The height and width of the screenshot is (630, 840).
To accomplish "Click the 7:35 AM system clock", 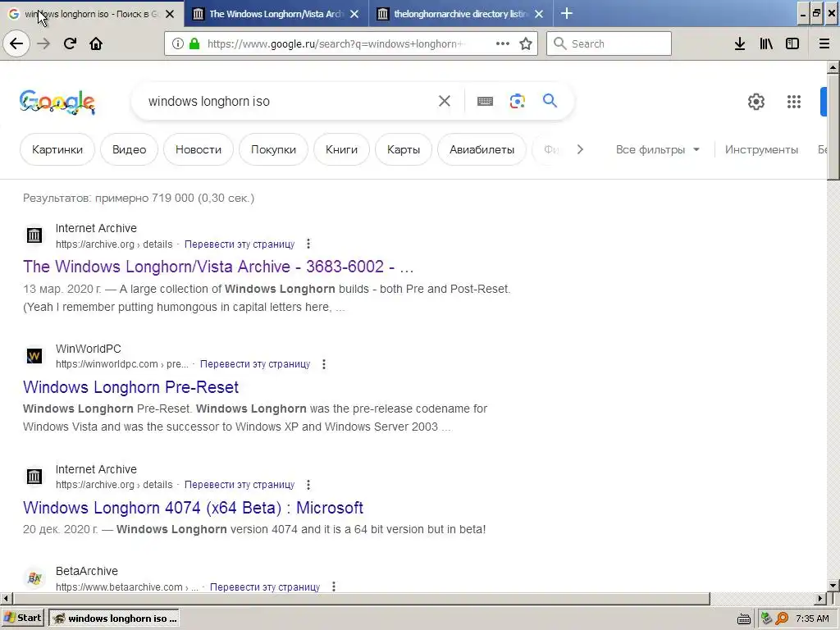I will 812,619.
